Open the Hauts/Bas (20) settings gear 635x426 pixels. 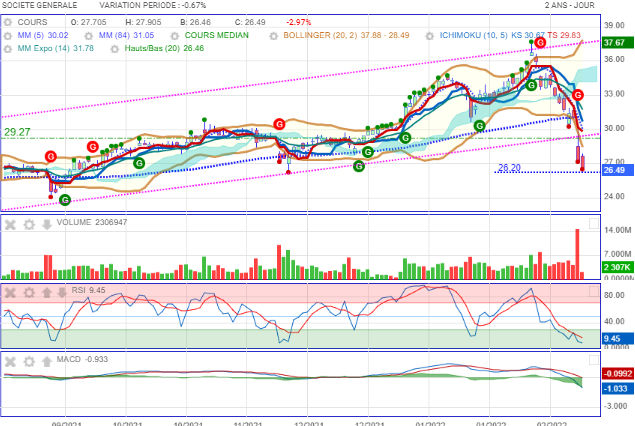tap(115, 49)
